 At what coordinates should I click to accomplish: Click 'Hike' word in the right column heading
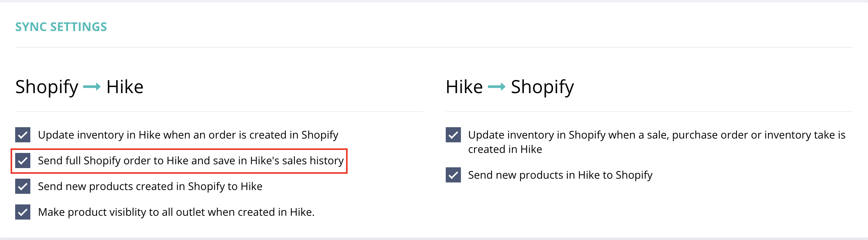click(x=464, y=87)
